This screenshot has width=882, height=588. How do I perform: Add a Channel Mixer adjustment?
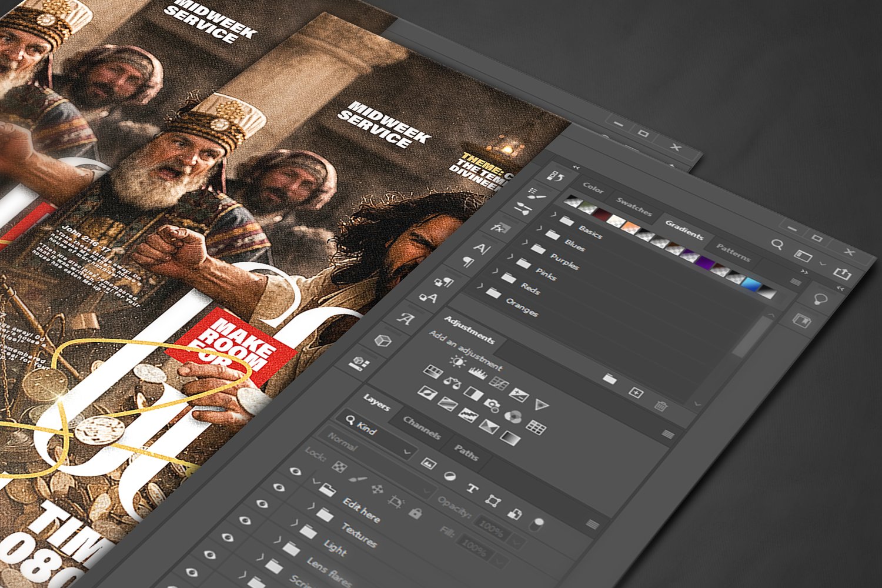(513, 416)
